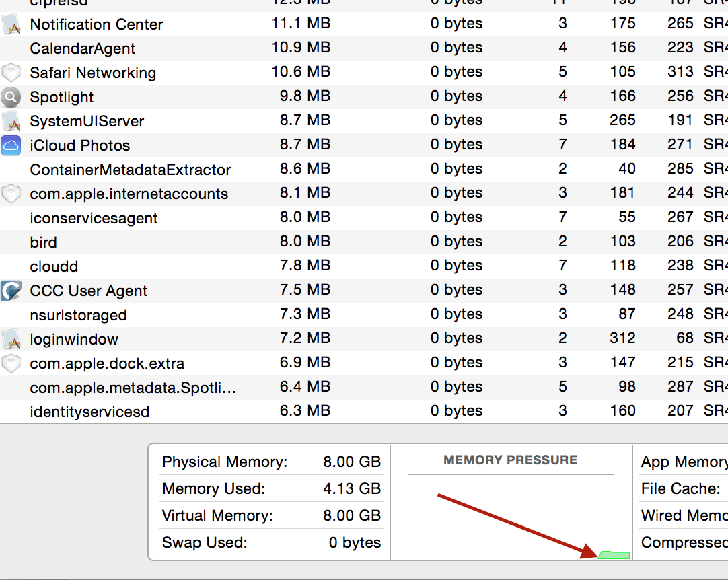Select the com.apple.metadata.Spotli… process
The width and height of the screenshot is (728, 580).
(x=133, y=388)
